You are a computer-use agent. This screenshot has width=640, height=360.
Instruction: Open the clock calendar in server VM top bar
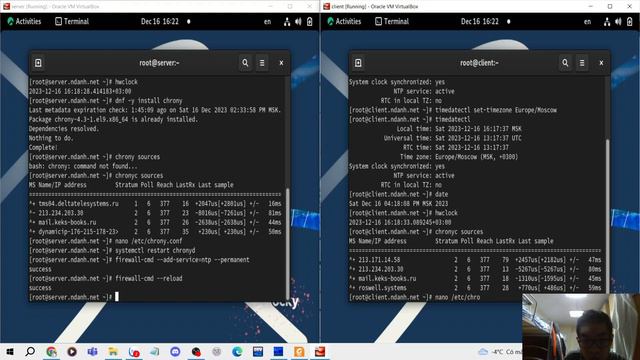click(x=160, y=22)
